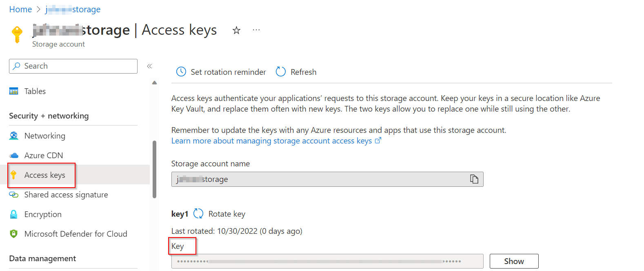Click the rotation reminder clock icon

coord(181,72)
